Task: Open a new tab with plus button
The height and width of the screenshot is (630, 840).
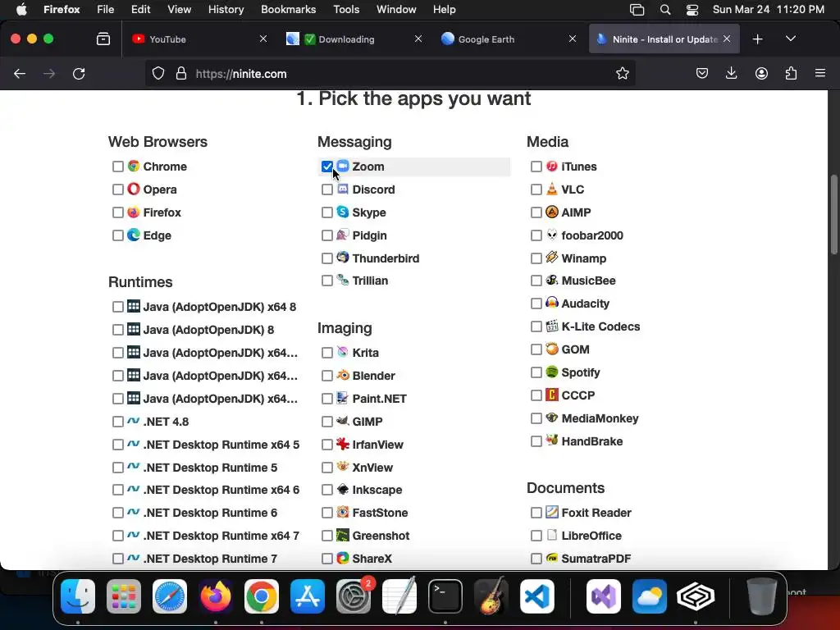Action: tap(757, 39)
